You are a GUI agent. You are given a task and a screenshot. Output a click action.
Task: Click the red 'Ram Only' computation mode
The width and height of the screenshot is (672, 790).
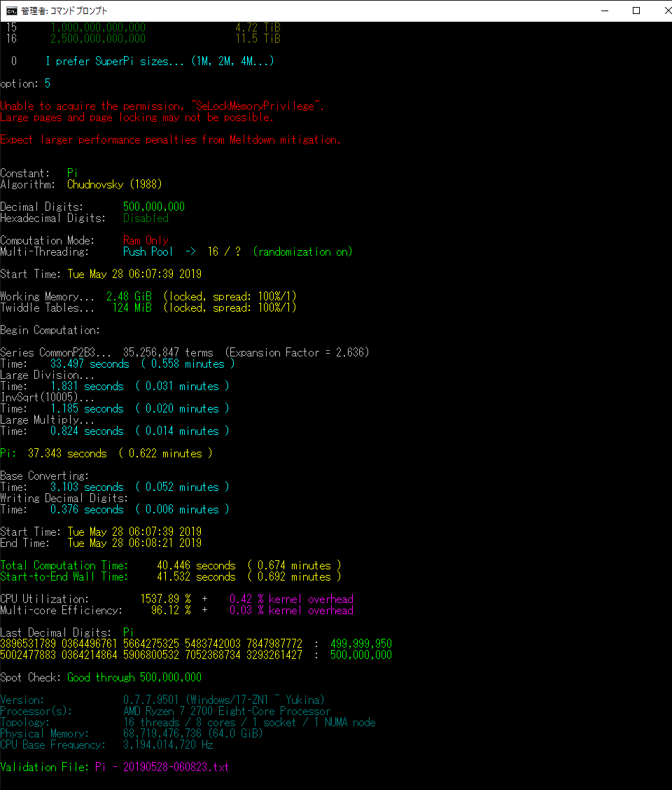[x=146, y=240]
